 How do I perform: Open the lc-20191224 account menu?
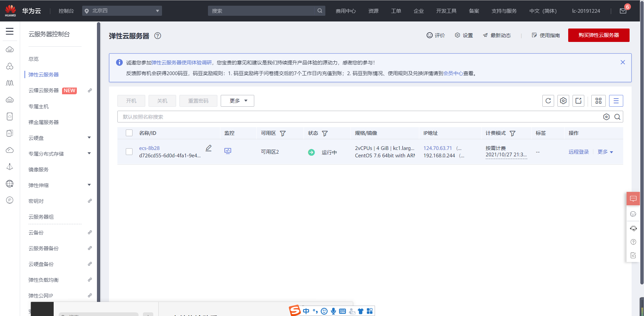pyautogui.click(x=586, y=11)
